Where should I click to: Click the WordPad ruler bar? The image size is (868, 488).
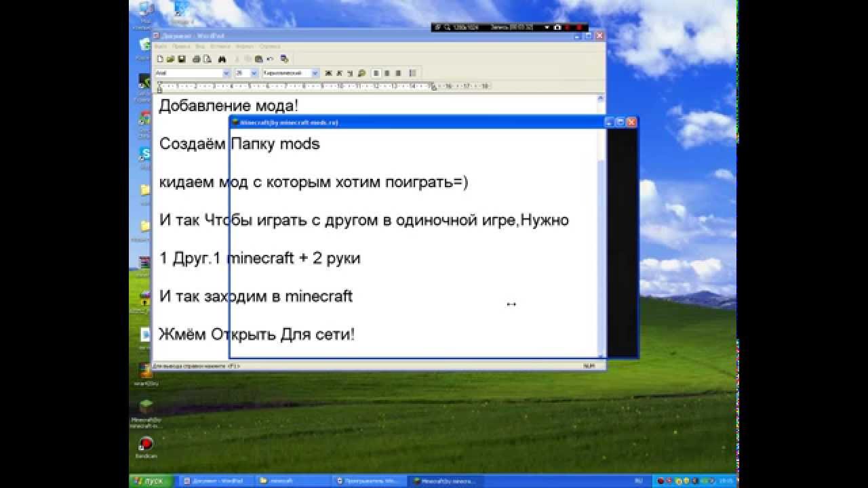click(x=323, y=87)
